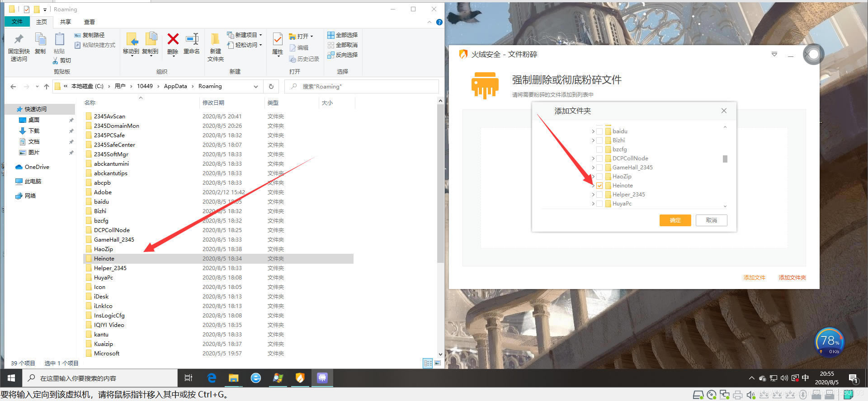Click the Explorer file list scrollbar thumb

point(440,183)
